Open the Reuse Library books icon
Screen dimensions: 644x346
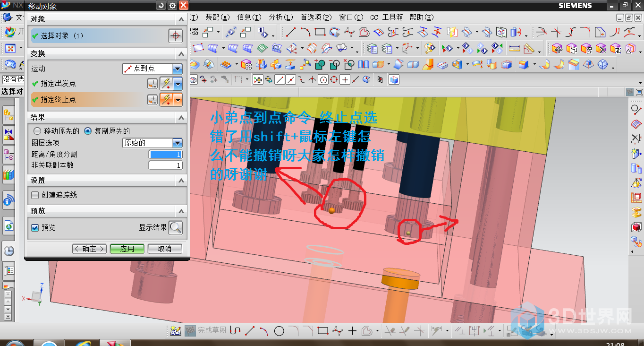point(9,175)
